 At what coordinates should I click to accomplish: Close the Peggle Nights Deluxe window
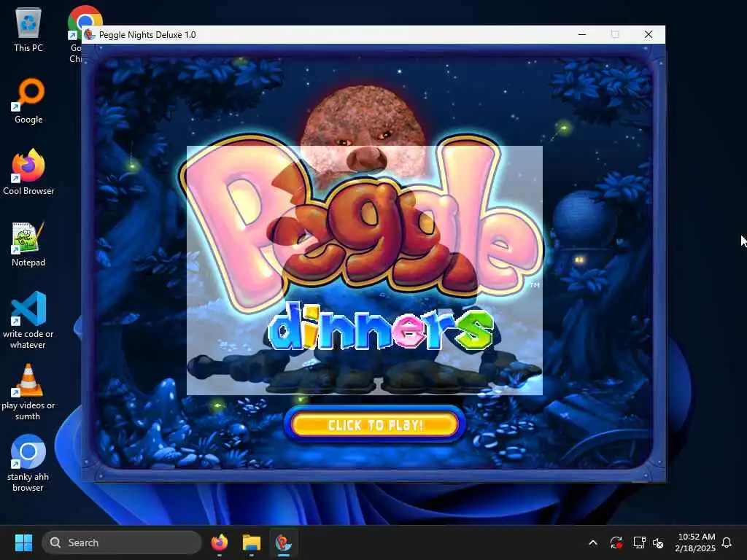[x=649, y=34]
